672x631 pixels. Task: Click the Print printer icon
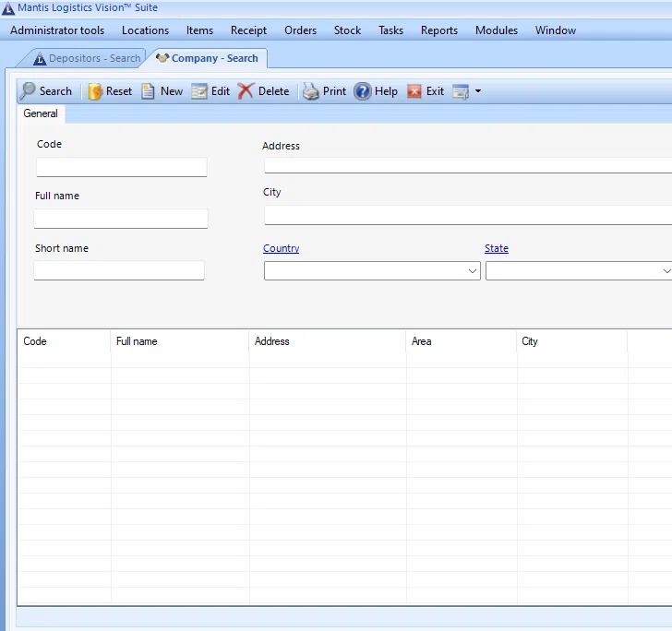[311, 91]
